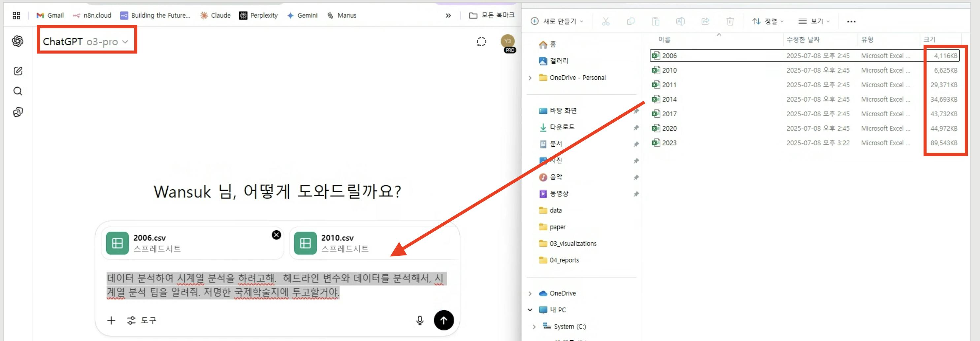Start a new chat with the compose icon
The width and height of the screenshot is (980, 341).
pos(18,71)
